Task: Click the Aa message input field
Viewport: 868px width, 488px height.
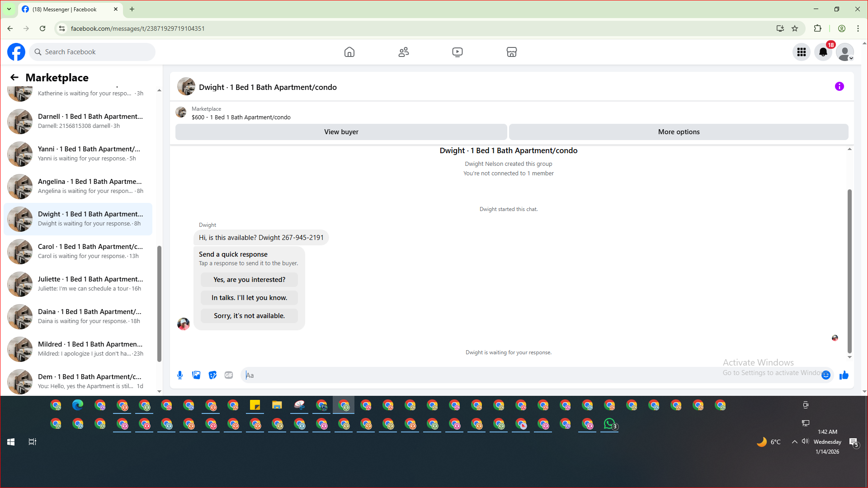Action: [x=497, y=375]
